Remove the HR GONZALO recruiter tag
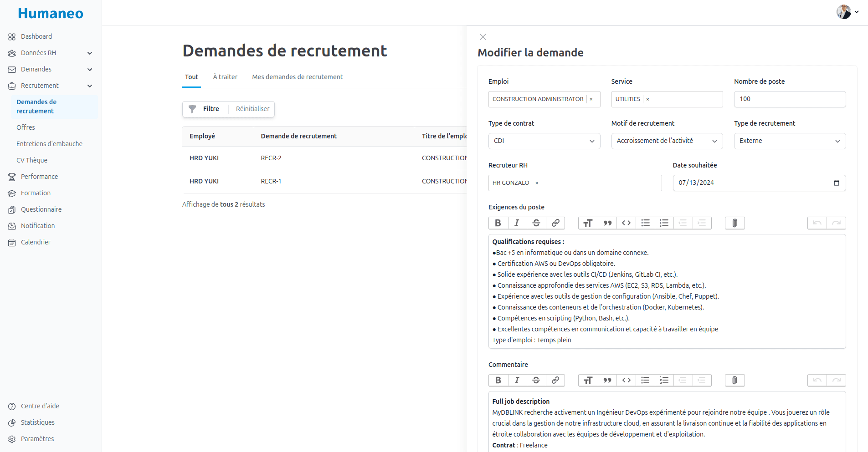 [536, 183]
